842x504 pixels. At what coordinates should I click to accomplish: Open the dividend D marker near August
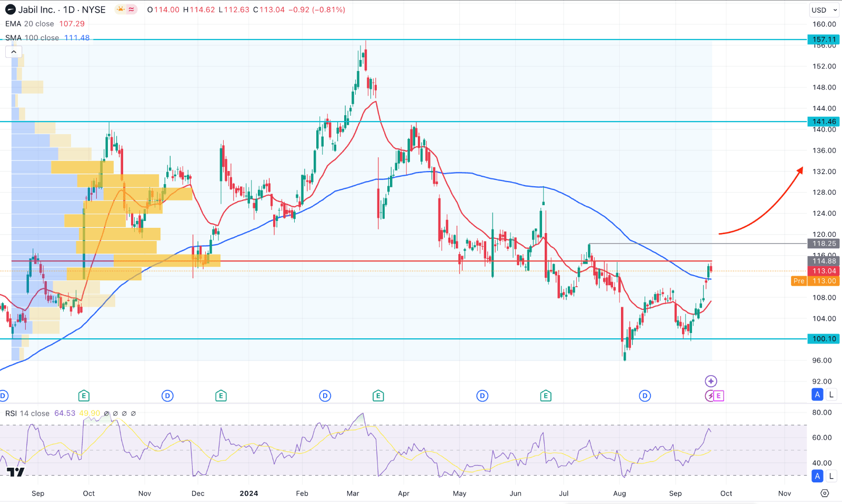645,396
